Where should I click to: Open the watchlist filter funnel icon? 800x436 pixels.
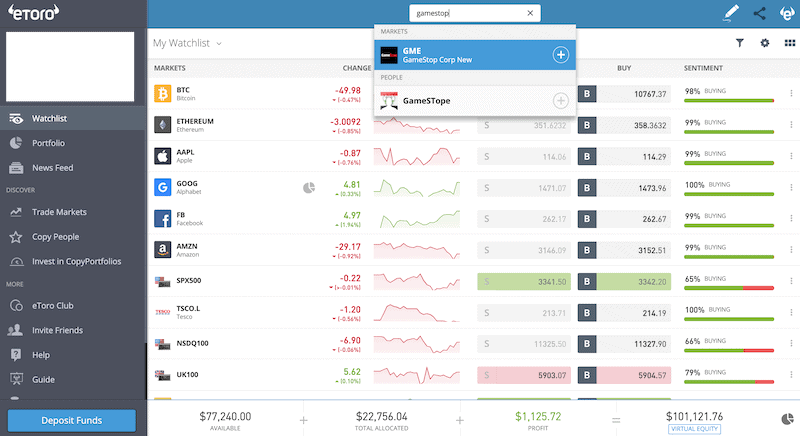[x=739, y=43]
